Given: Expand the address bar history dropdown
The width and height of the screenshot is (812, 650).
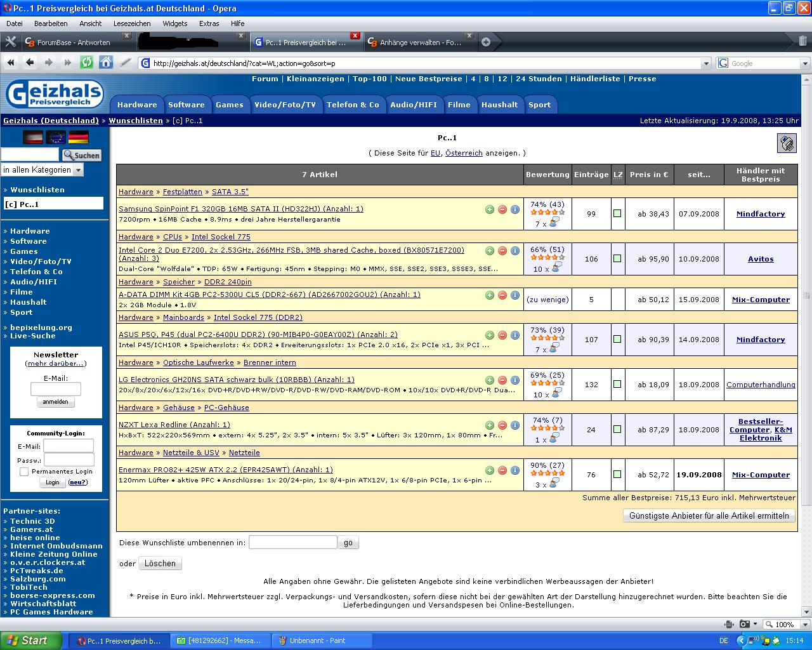Looking at the screenshot, I should point(707,63).
